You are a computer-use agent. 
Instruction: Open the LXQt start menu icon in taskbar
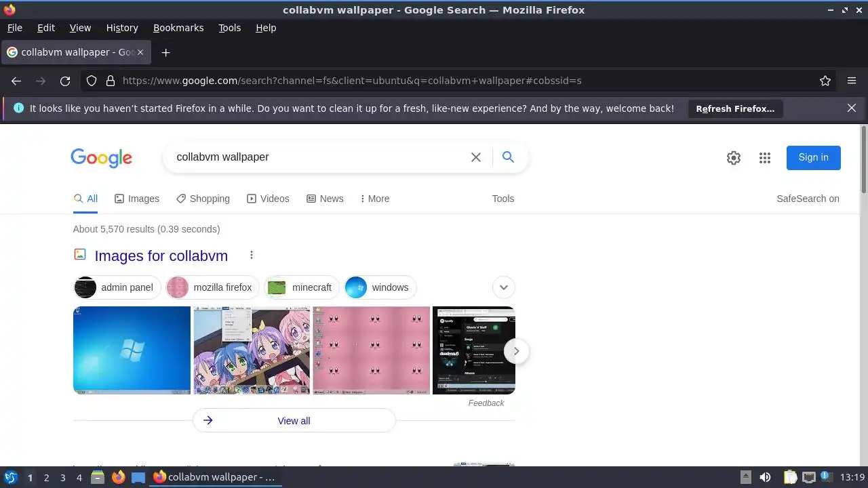point(11,477)
